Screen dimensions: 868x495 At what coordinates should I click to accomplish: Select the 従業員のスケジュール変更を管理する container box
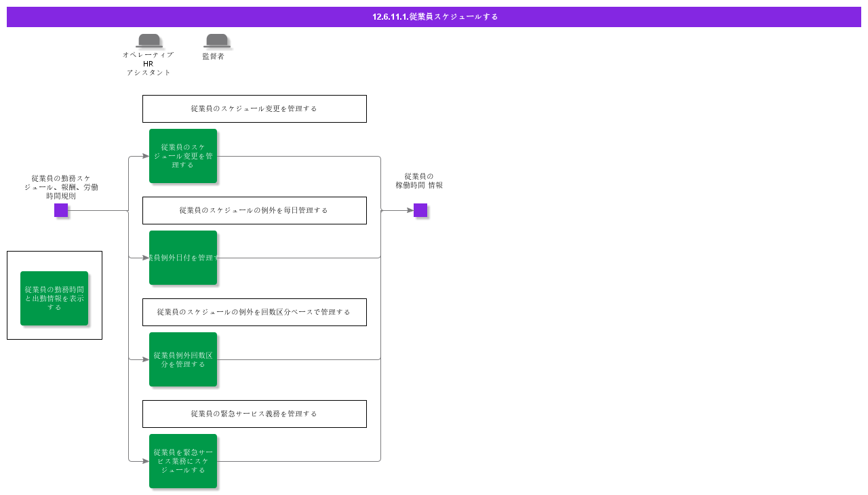pos(254,108)
